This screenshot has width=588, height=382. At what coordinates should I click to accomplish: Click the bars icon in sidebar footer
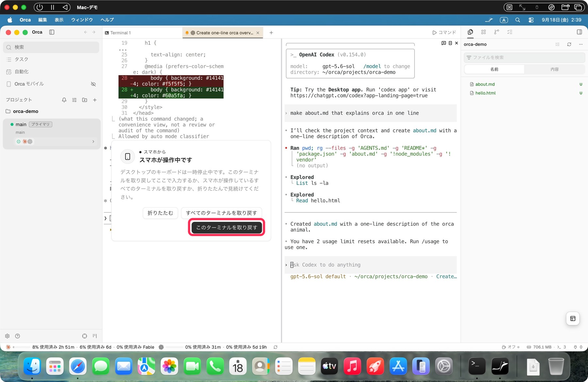coord(95,336)
